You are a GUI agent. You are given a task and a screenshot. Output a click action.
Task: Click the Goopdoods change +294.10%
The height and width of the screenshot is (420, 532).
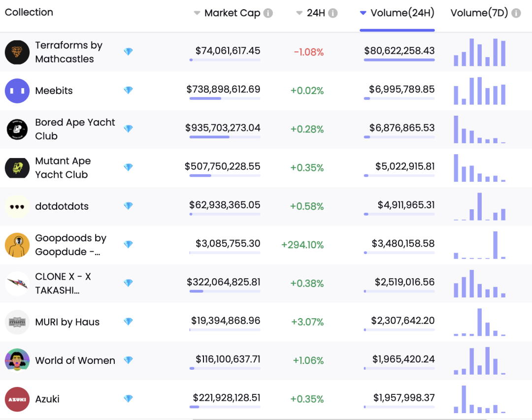(x=302, y=245)
